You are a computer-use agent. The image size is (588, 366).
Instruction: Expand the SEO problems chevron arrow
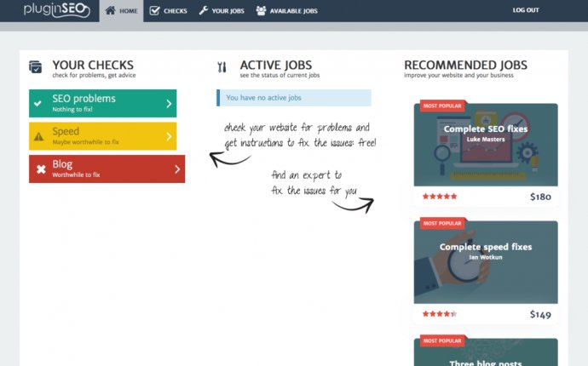[169, 104]
